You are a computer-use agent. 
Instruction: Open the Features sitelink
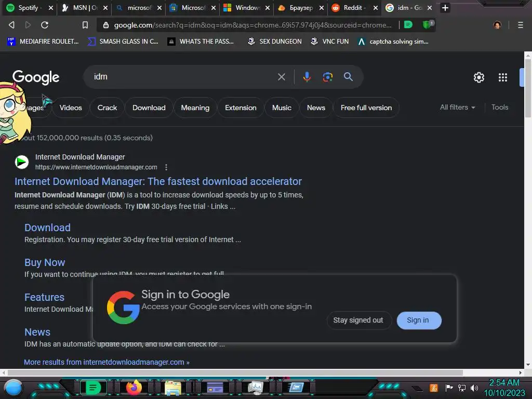[44, 297]
